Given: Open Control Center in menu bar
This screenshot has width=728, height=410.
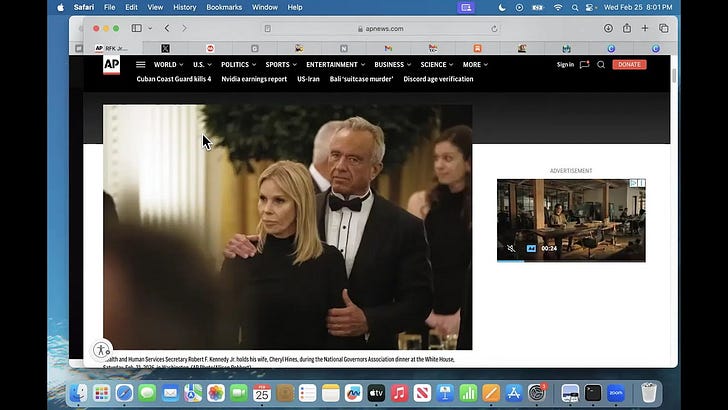Looking at the screenshot, I should tap(590, 7).
